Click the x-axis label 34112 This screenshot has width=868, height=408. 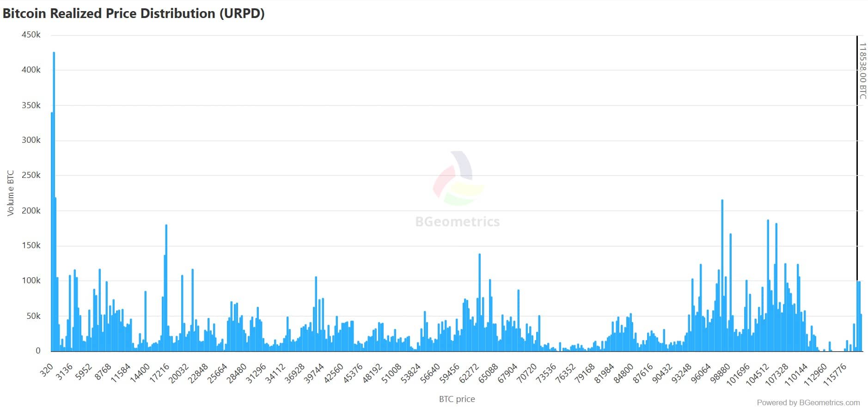pyautogui.click(x=275, y=373)
